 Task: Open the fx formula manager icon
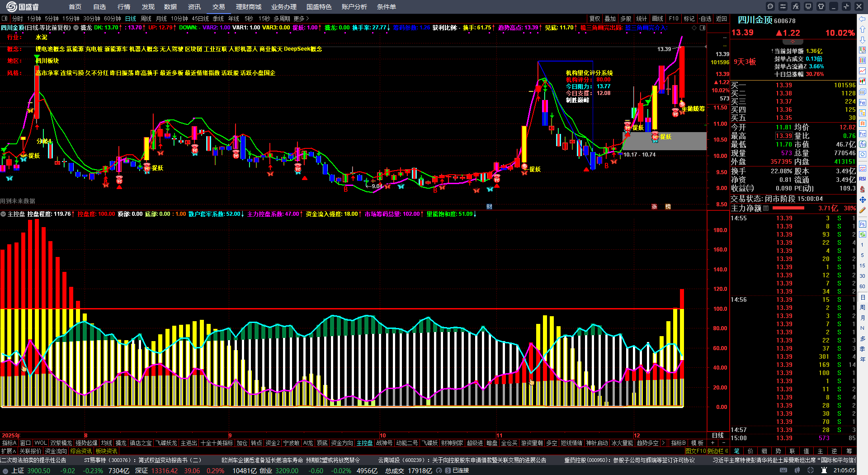point(796,6)
